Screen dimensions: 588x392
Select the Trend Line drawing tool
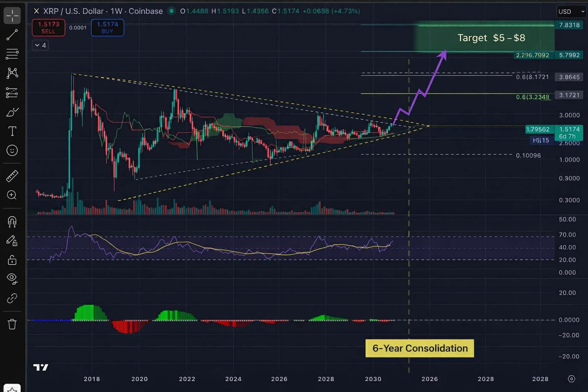click(x=12, y=34)
